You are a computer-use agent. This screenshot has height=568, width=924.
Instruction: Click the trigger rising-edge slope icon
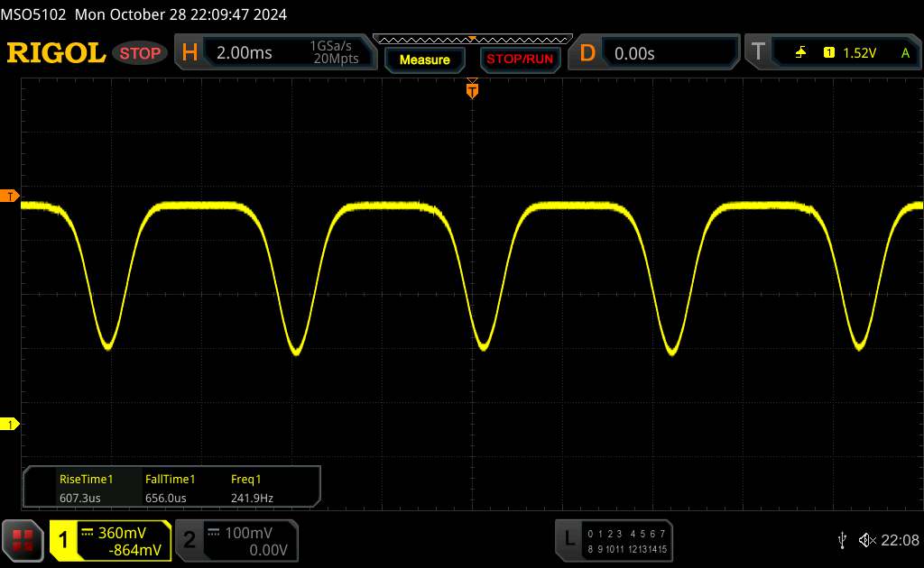click(x=800, y=53)
